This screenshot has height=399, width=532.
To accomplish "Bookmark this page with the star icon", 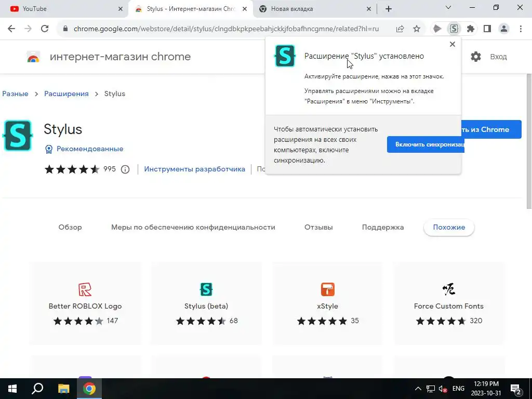I will pos(417,29).
